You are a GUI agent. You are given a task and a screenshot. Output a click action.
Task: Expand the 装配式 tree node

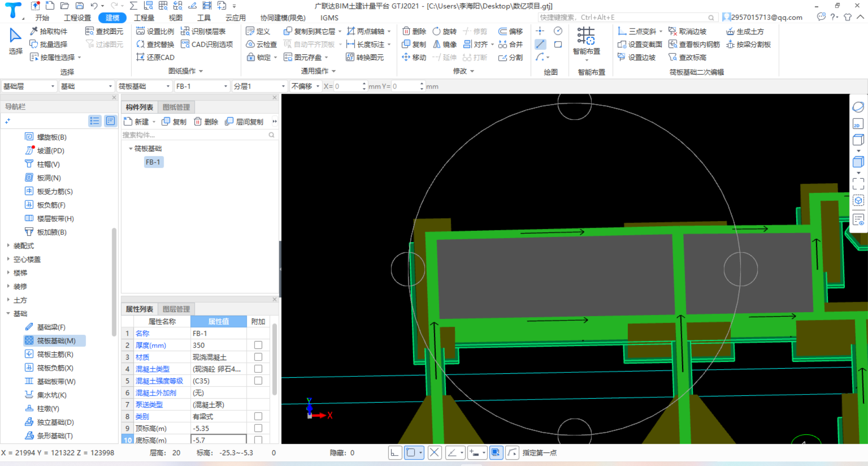(8, 246)
